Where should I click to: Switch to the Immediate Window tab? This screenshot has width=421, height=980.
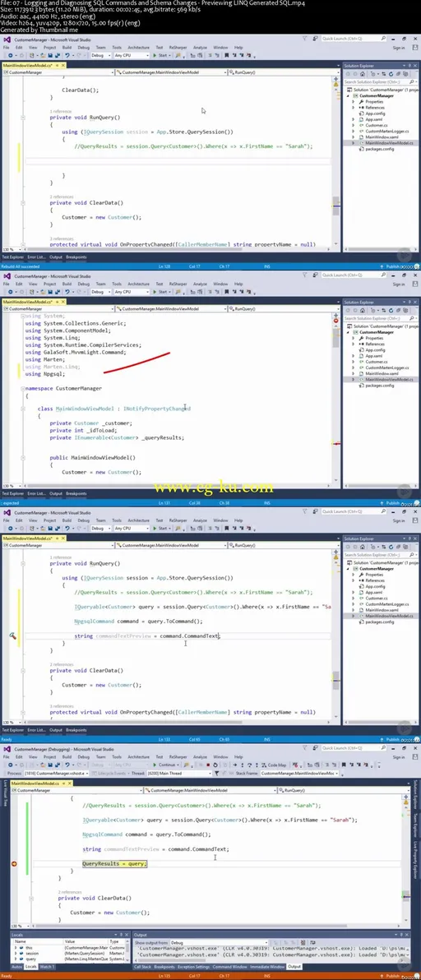coord(267,967)
